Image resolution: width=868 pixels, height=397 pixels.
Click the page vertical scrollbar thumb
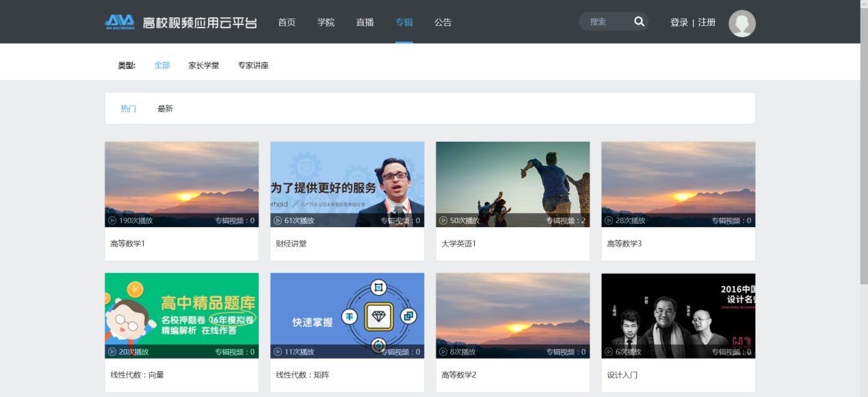coord(864,147)
